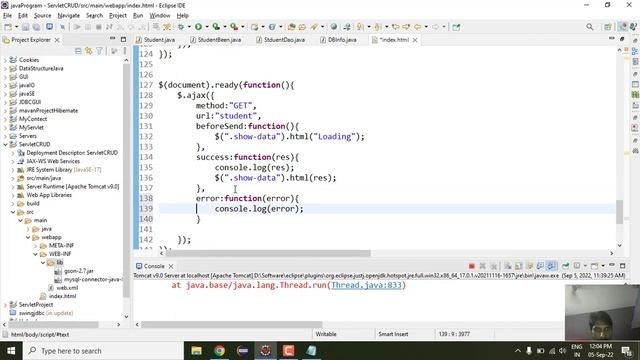The image size is (640, 360).
Task: Open the Run button dropdown arrow
Action: (207, 27)
